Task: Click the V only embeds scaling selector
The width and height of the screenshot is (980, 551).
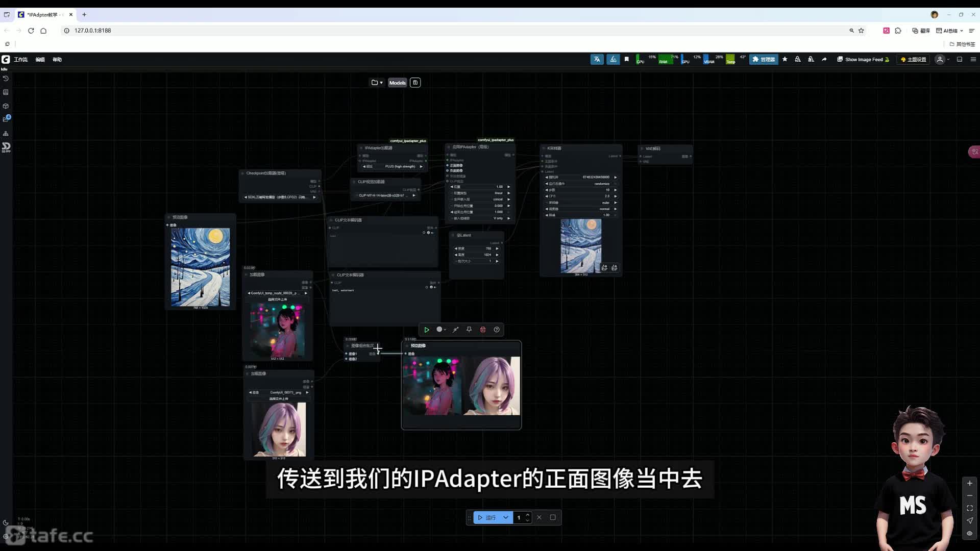Action: click(480, 218)
